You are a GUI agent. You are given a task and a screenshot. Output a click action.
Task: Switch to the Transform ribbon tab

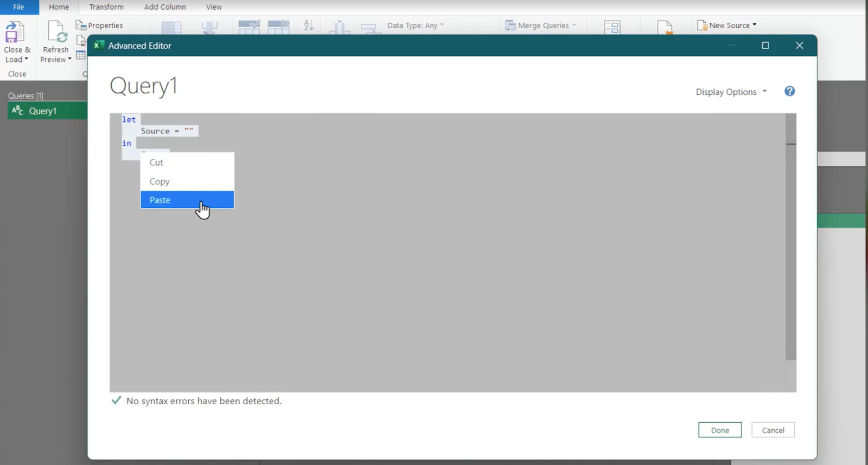click(106, 7)
